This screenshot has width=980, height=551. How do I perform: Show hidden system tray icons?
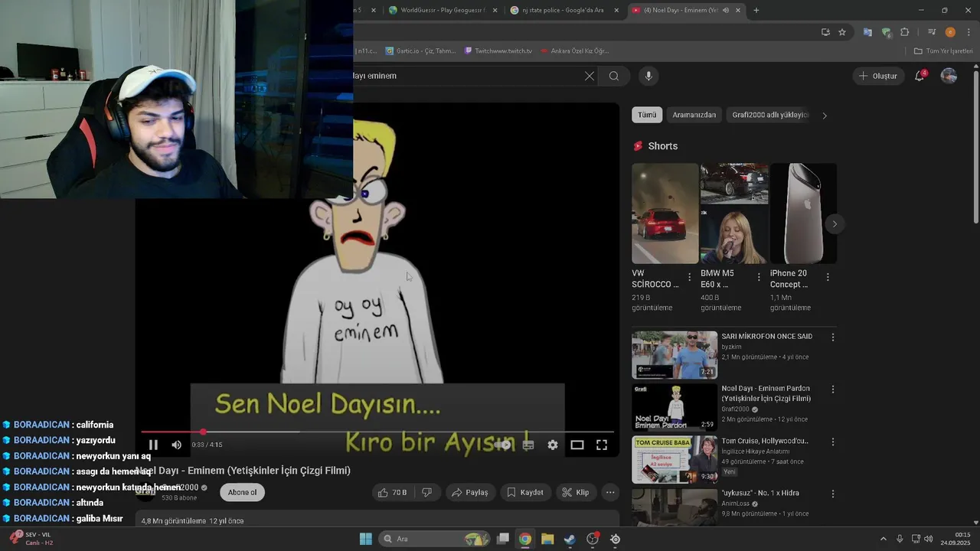coord(883,539)
